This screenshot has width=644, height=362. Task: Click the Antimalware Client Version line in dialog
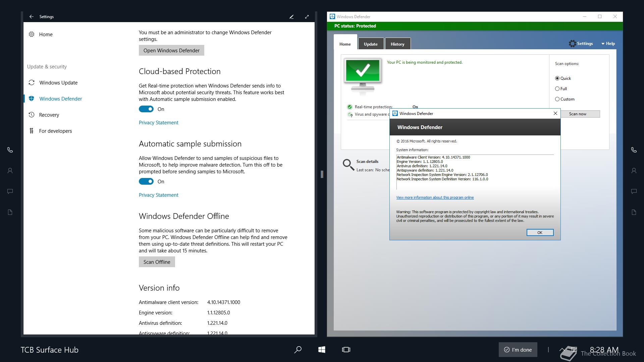click(x=433, y=157)
